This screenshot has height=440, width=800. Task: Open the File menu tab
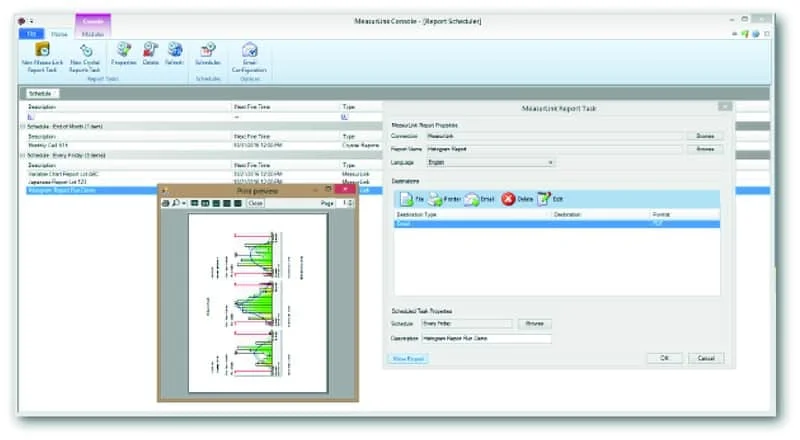(x=32, y=34)
